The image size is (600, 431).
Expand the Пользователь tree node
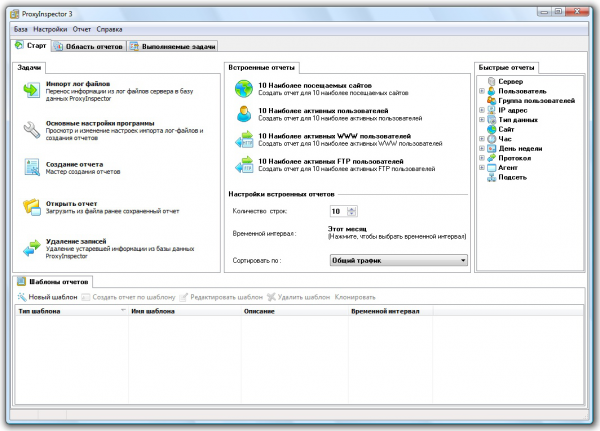pos(482,91)
